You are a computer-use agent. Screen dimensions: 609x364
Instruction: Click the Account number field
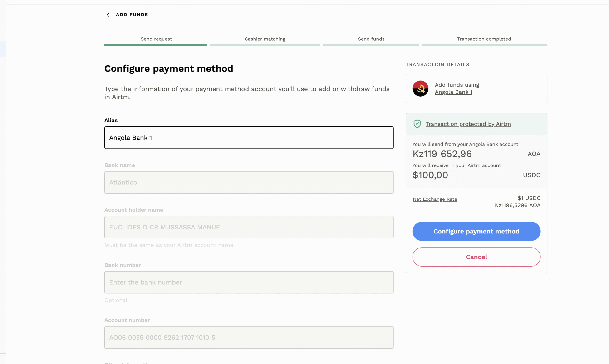pyautogui.click(x=249, y=337)
